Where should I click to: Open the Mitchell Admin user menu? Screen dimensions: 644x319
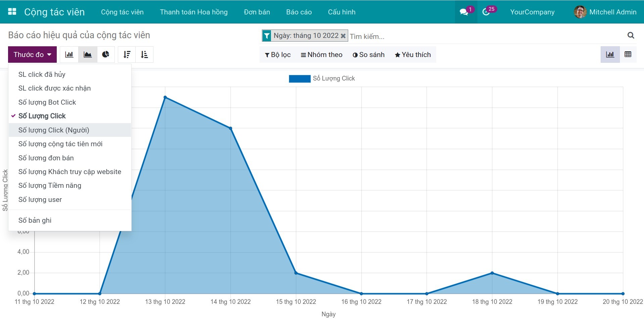pyautogui.click(x=605, y=12)
